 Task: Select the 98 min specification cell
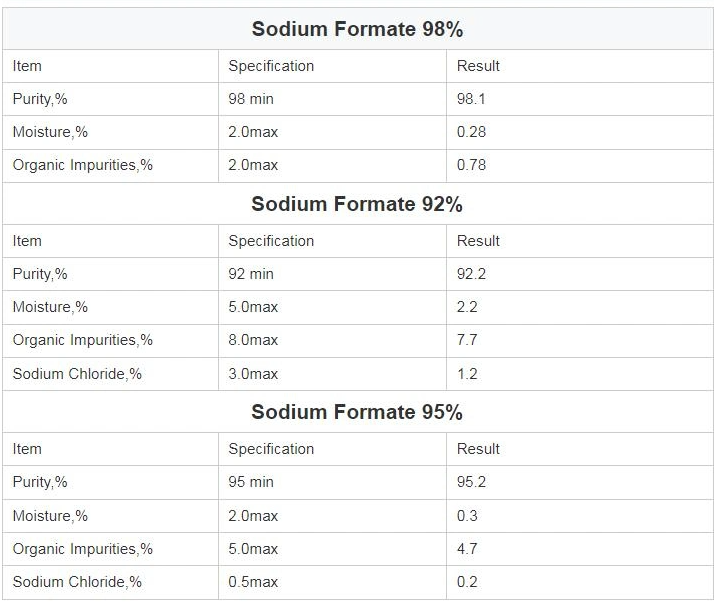click(251, 99)
